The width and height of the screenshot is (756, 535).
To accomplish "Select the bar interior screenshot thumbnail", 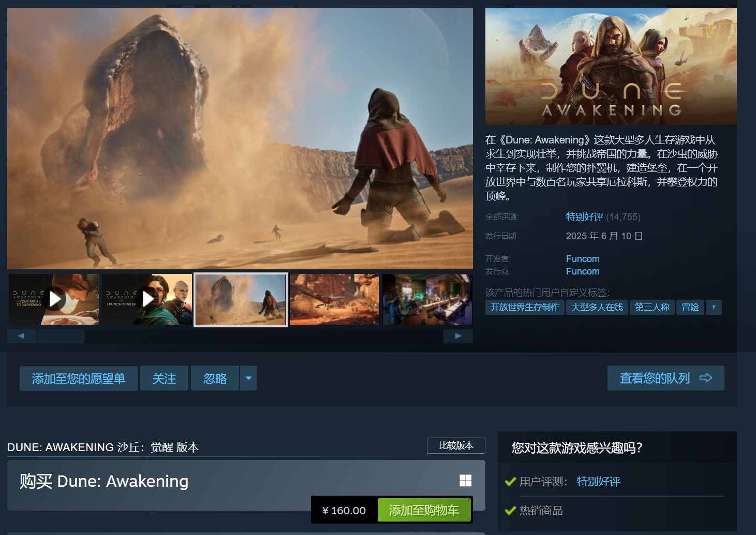I will 427,299.
